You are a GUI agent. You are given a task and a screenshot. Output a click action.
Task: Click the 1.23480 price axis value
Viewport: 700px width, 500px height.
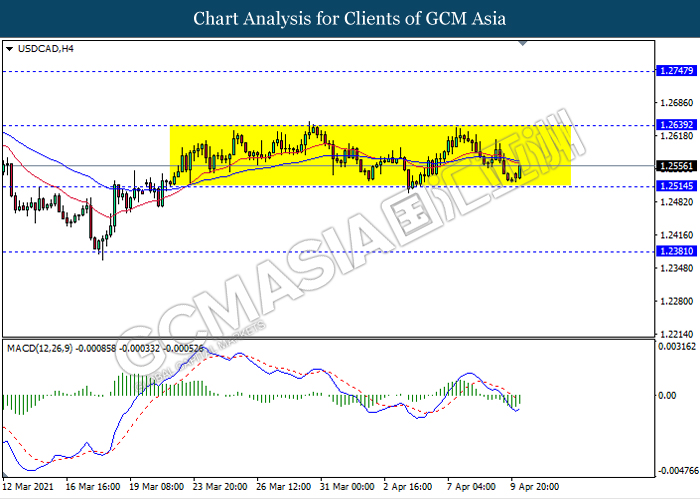[676, 268]
